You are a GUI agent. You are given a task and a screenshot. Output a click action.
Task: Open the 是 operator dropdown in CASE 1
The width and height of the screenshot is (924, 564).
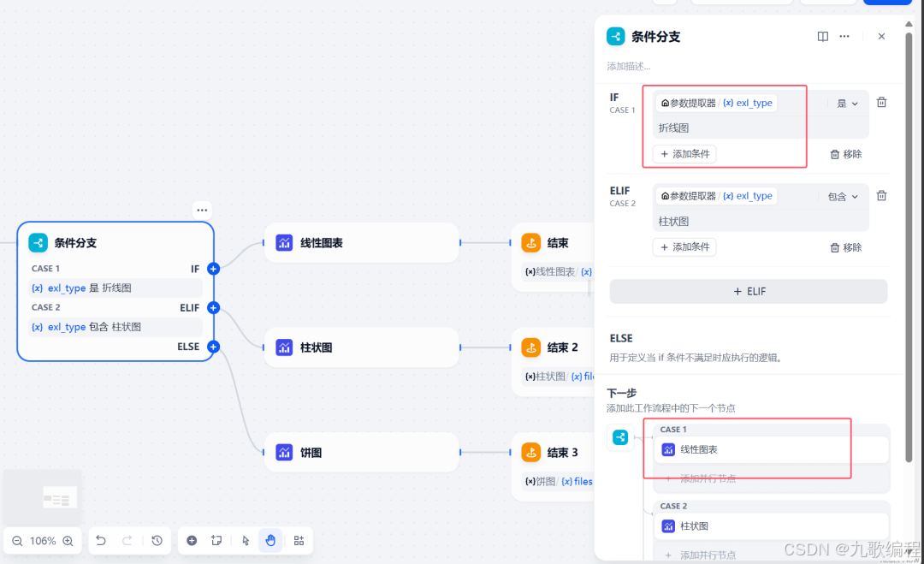tap(847, 104)
